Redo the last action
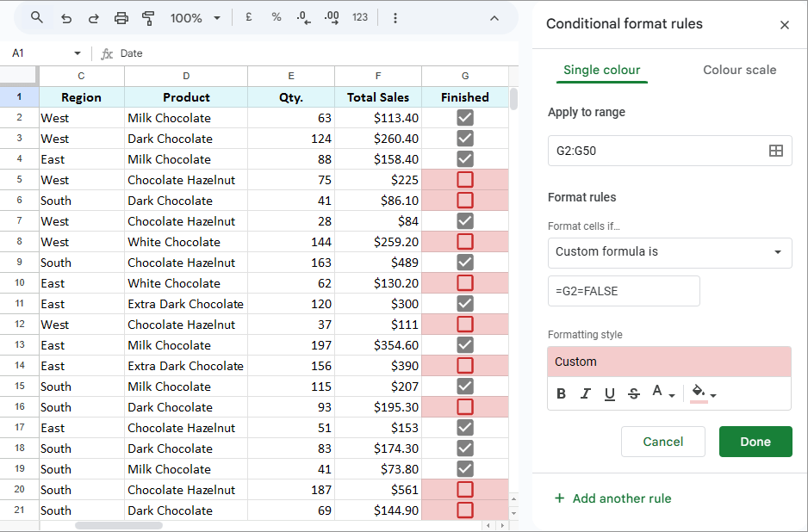 click(93, 17)
